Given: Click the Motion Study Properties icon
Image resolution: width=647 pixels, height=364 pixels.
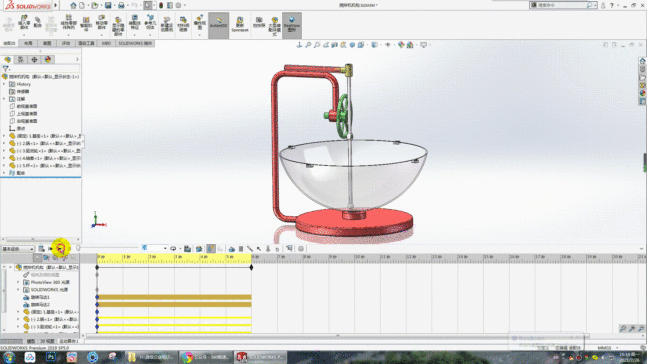Looking at the screenshot, I should click(x=301, y=248).
